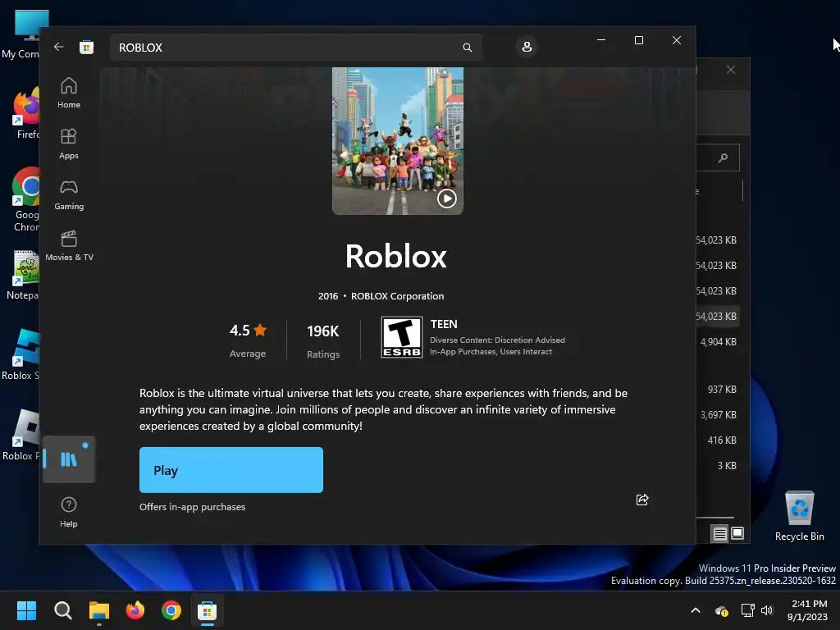Open Firefox from taskbar
840x630 pixels.
tap(135, 610)
